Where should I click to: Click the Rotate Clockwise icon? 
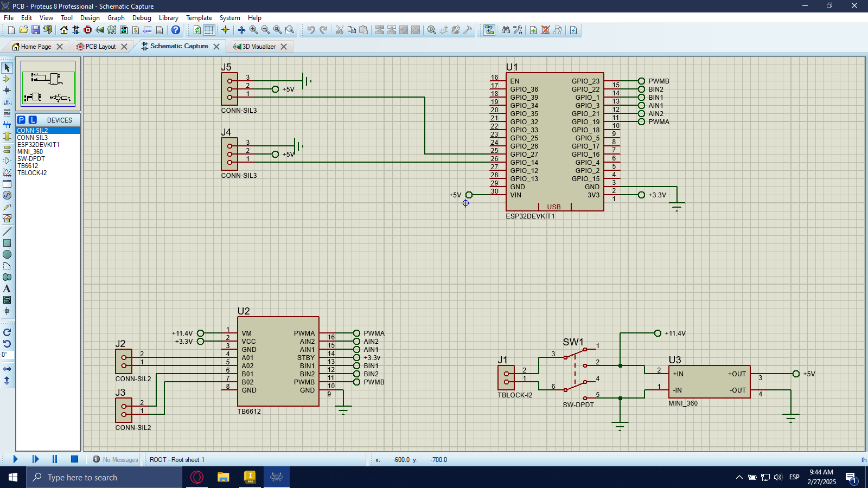(x=7, y=332)
